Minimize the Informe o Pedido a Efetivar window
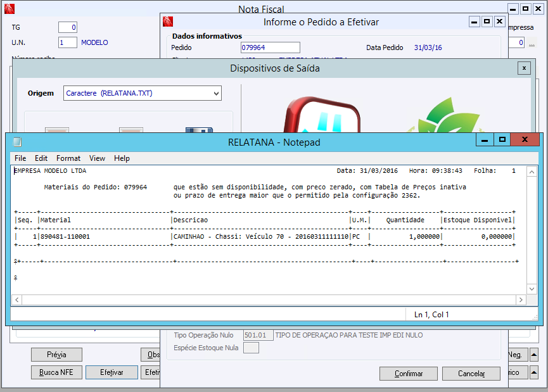The width and height of the screenshot is (548, 392). tap(475, 22)
